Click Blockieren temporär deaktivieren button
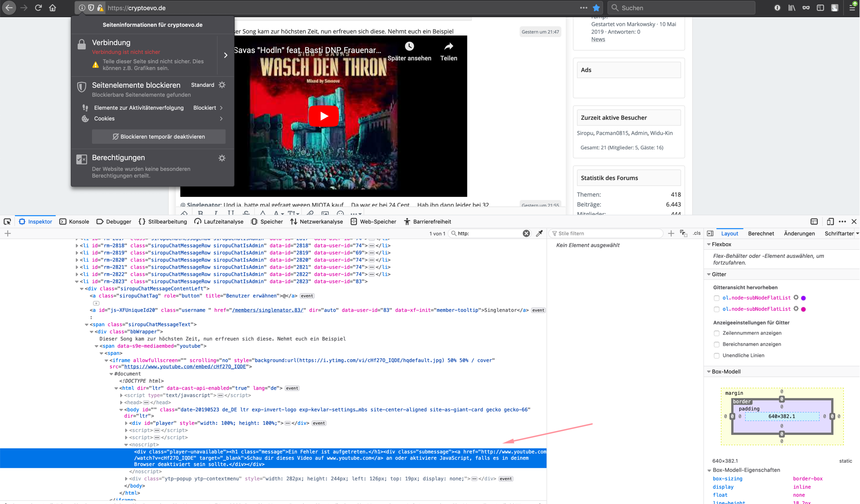 point(158,137)
